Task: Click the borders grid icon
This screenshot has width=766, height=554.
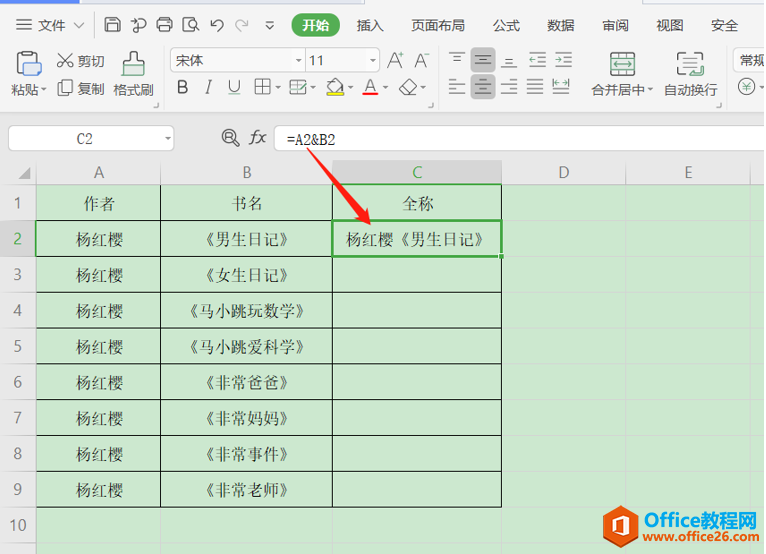Action: (x=262, y=87)
